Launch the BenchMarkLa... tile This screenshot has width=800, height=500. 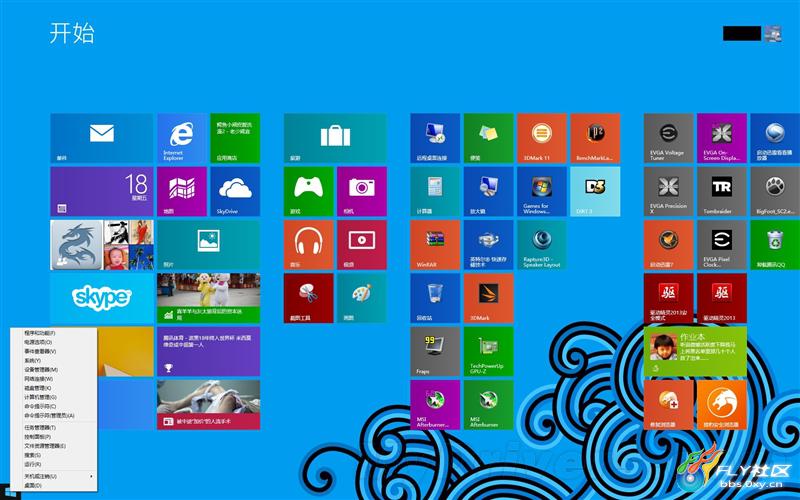pos(595,138)
